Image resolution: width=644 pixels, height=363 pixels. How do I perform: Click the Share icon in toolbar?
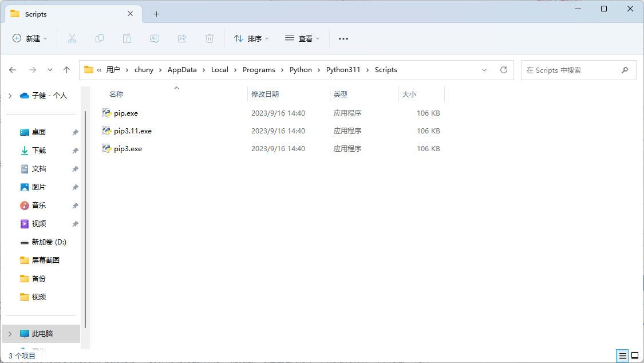click(182, 38)
